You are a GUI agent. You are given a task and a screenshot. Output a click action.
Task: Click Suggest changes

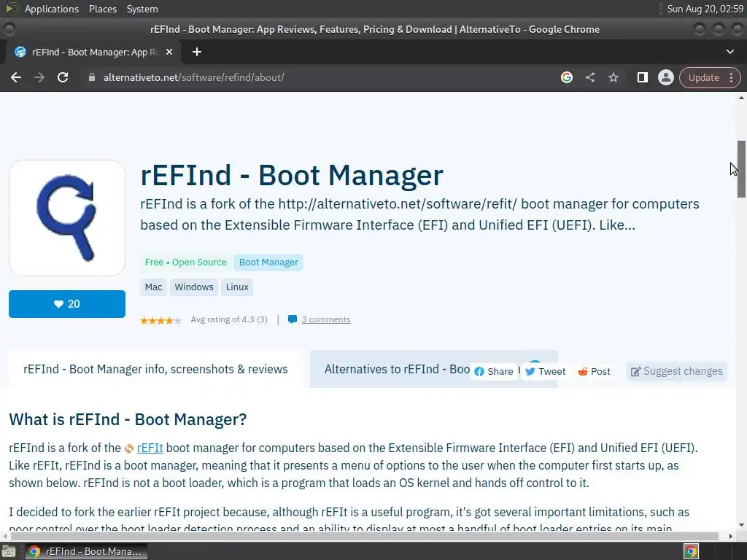[677, 371]
